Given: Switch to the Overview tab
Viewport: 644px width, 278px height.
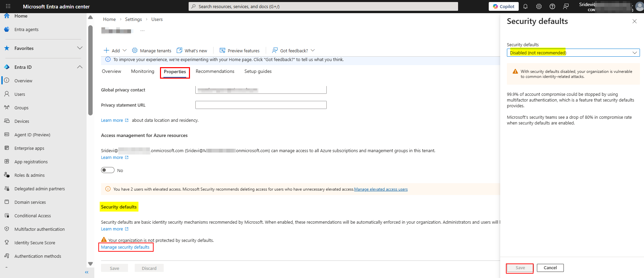Looking at the screenshot, I should click(x=111, y=72).
